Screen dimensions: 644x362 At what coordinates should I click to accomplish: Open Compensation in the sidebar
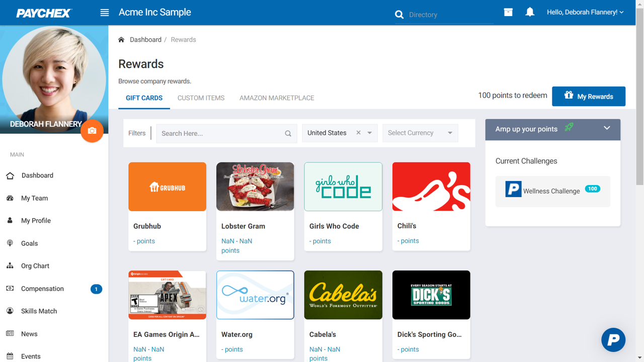(x=42, y=289)
